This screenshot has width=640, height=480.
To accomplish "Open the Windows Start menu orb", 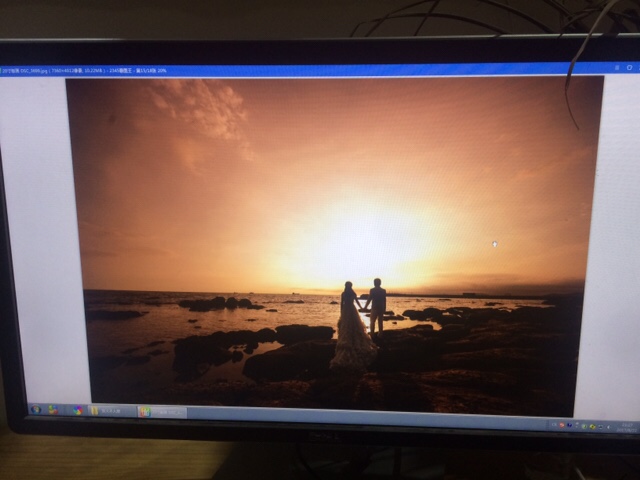I will (x=36, y=409).
